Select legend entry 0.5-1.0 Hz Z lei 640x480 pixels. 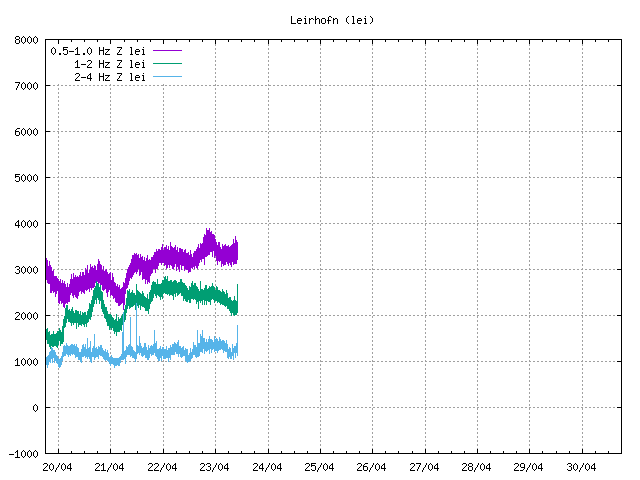tap(98, 51)
